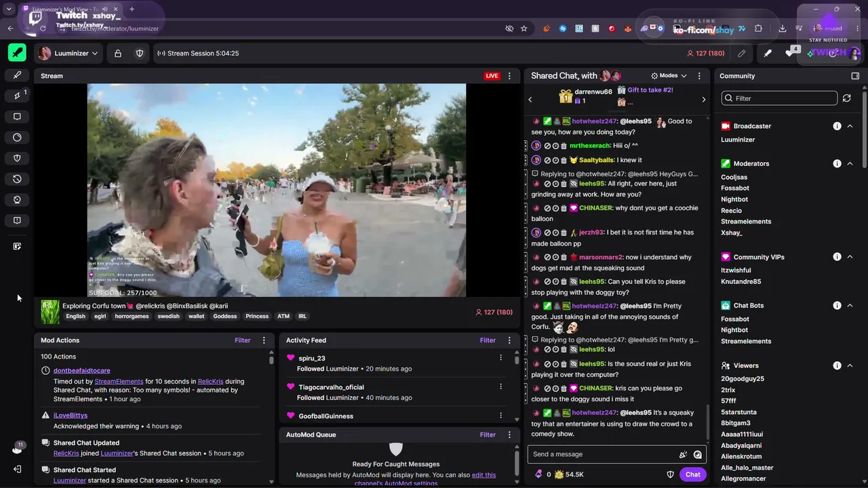
Task: Go to previous gift leaderboard entry
Action: point(530,100)
